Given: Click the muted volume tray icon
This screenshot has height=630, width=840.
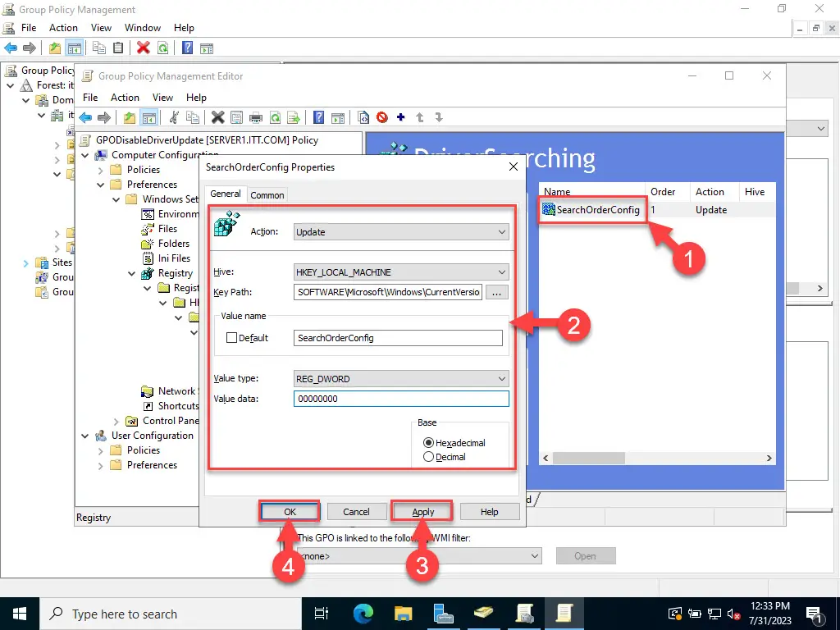Looking at the screenshot, I should (734, 614).
